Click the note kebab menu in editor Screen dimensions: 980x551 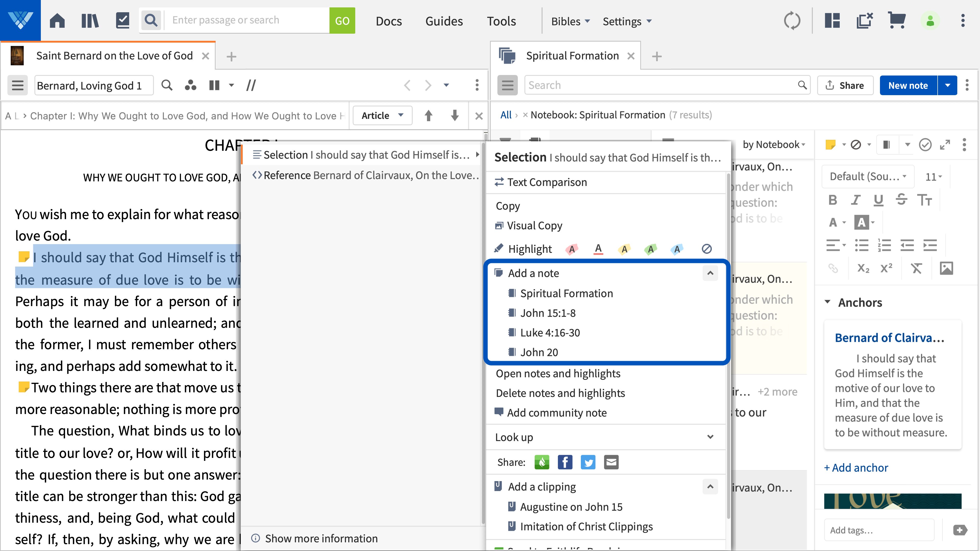964,144
